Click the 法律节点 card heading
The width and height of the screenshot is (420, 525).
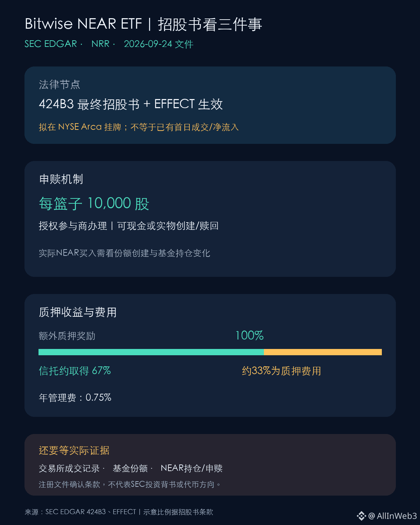point(59,84)
